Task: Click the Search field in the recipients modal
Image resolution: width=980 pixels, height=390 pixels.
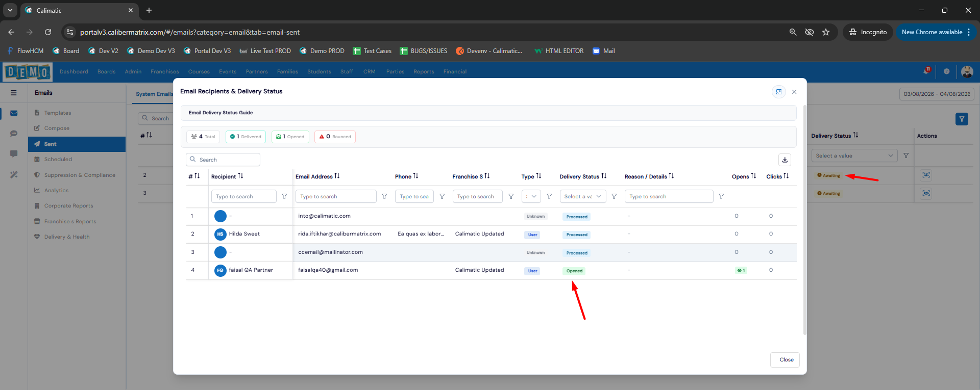Action: 228,160
